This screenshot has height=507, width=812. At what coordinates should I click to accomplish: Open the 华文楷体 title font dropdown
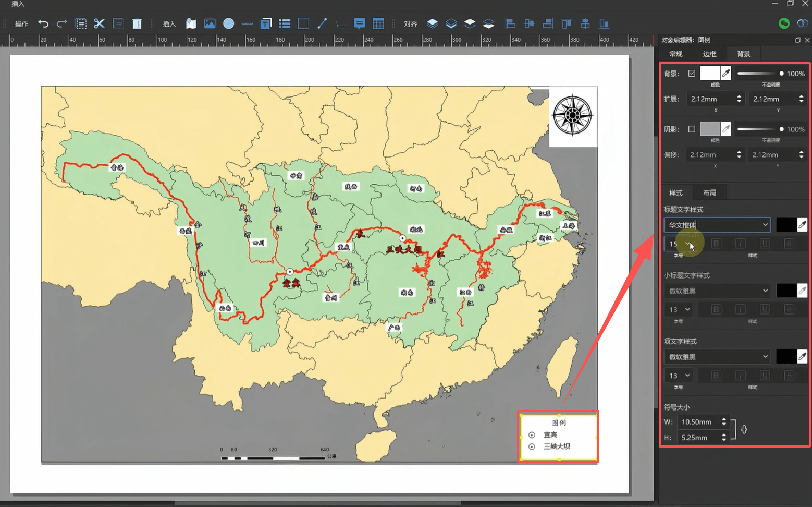pyautogui.click(x=717, y=225)
